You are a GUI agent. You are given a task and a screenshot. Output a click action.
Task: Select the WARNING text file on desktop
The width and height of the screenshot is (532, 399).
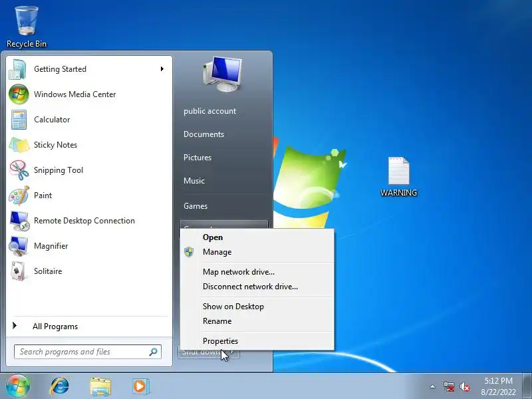point(398,176)
